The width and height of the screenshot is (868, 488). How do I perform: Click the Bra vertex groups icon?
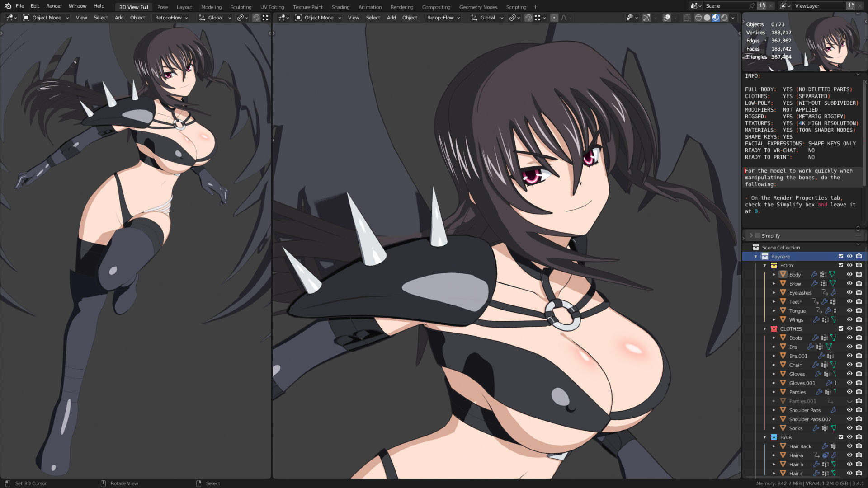click(820, 347)
